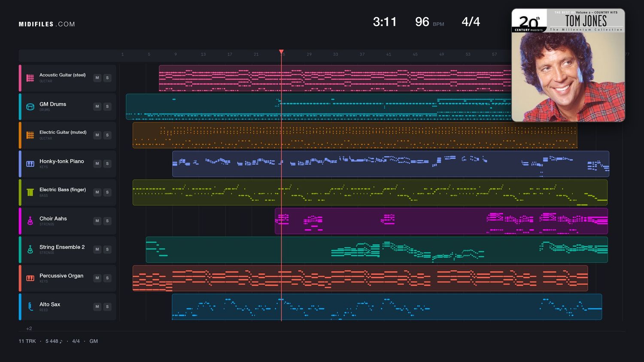The image size is (644, 362).
Task: Click the Alto Sax reed icon
Action: point(30,307)
